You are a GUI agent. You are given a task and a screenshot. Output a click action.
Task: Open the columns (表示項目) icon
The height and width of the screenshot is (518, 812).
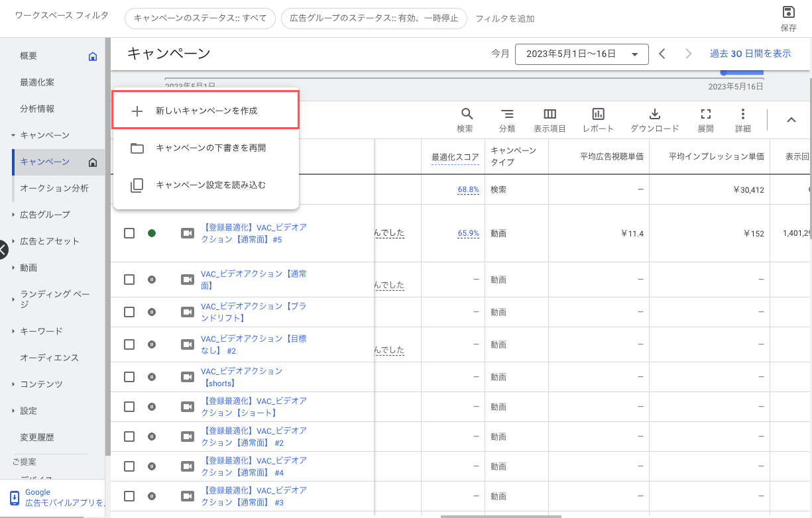pyautogui.click(x=550, y=114)
